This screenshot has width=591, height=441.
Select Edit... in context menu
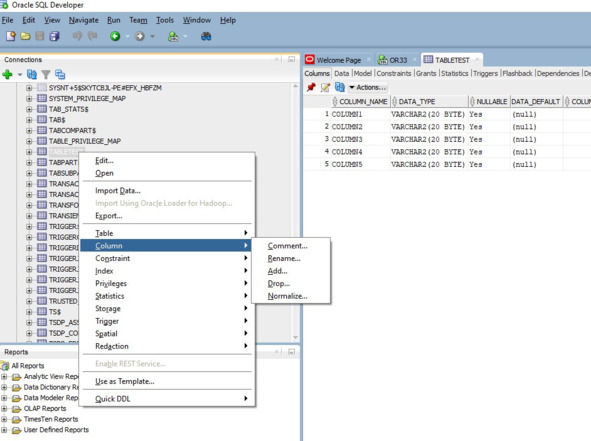click(x=167, y=161)
